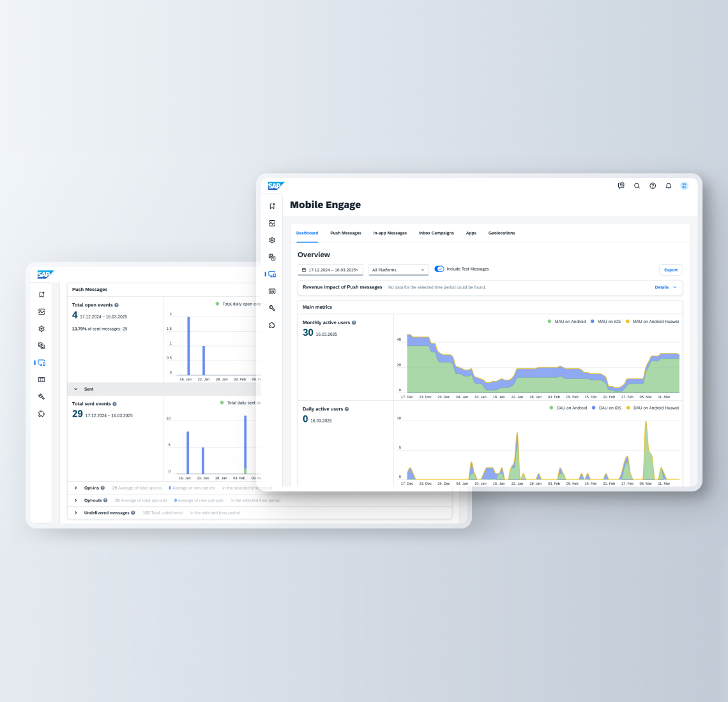Open the date range picker field

click(x=330, y=269)
